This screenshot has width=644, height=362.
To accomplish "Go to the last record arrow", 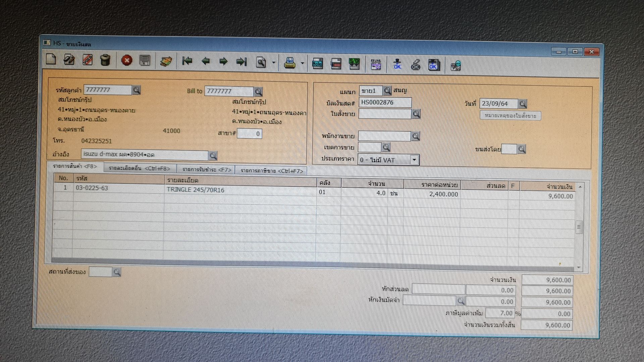I will pos(241,62).
